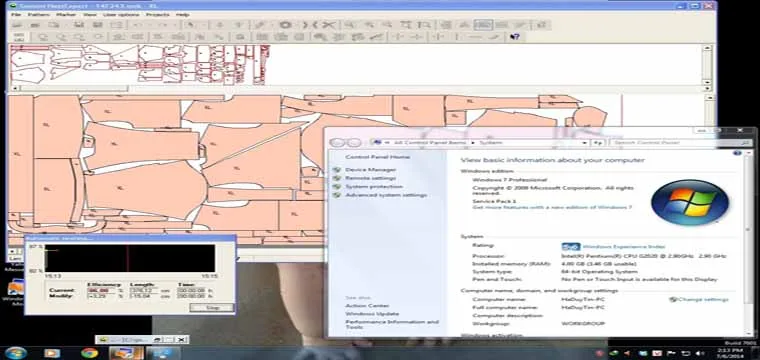Open Windows Experience Index link

pyautogui.click(x=623, y=247)
